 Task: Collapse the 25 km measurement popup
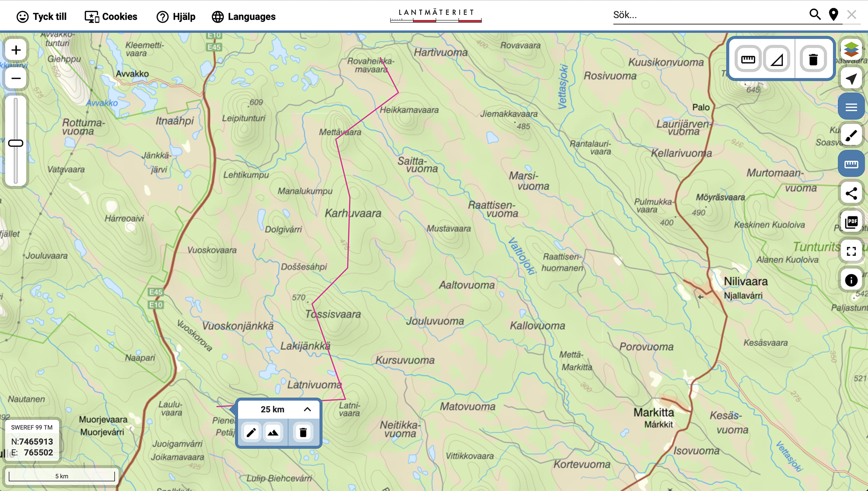tap(307, 409)
